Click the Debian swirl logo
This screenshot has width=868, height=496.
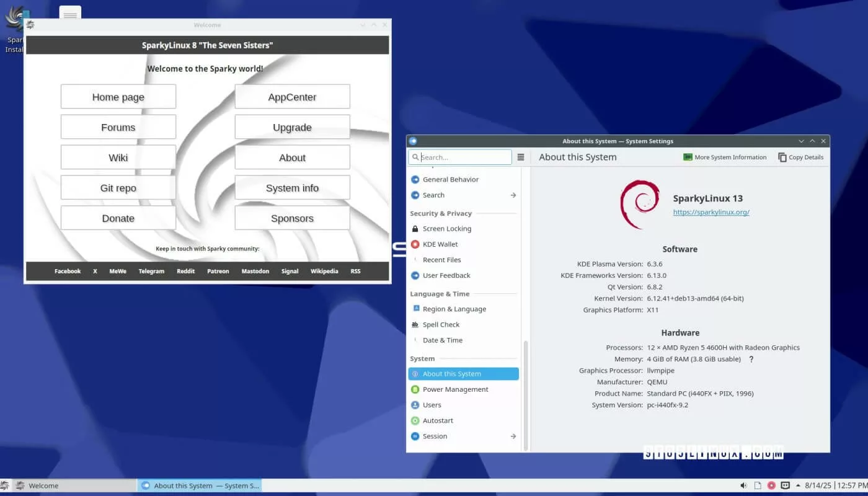(x=640, y=205)
